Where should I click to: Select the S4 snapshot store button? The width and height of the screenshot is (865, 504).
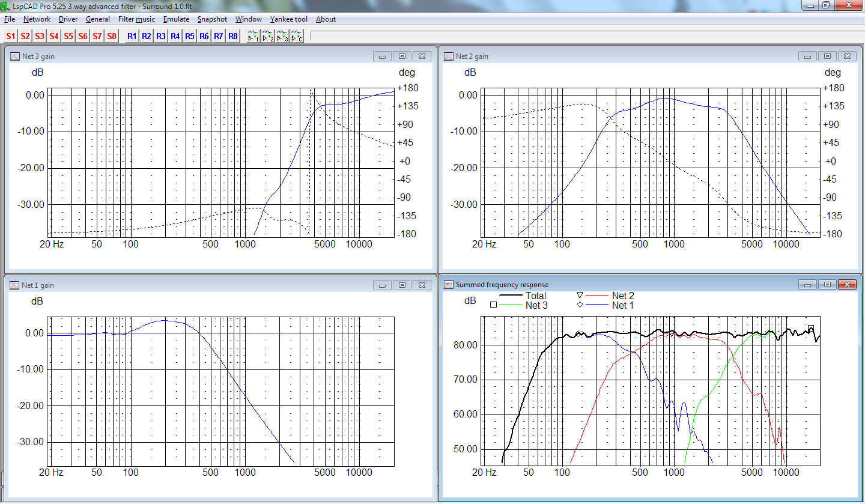(54, 36)
